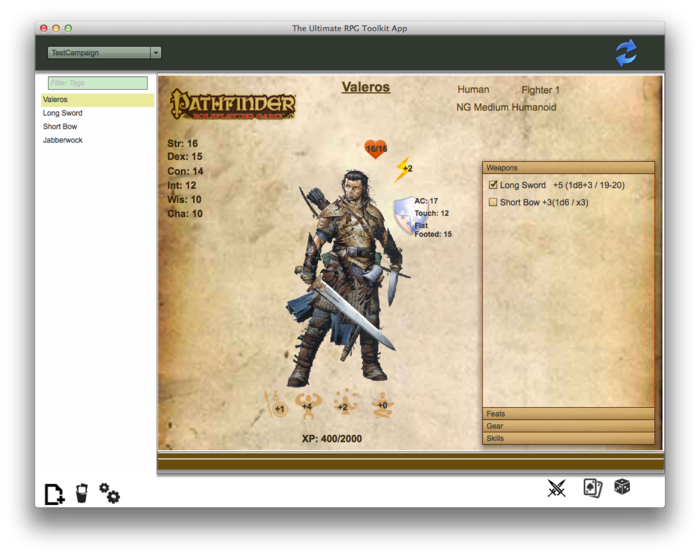Open settings with the gears icon
Image resolution: width=700 pixels, height=556 pixels.
[109, 493]
